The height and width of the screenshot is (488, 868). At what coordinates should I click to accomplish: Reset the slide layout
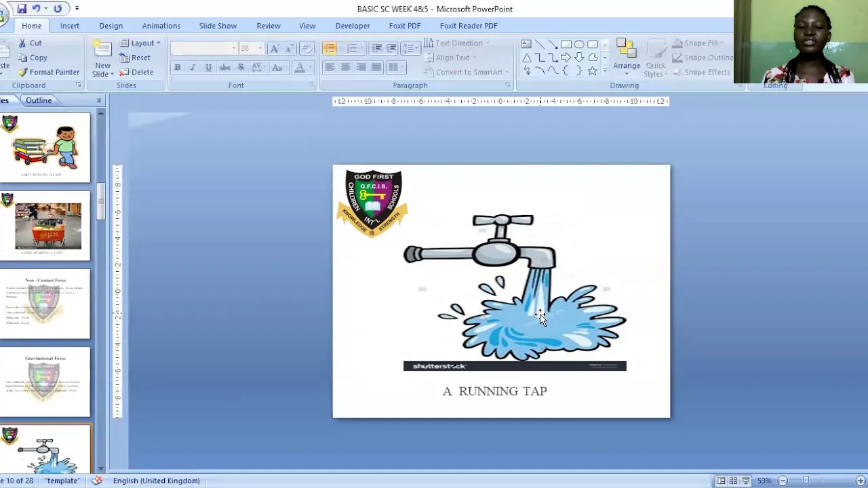[135, 58]
